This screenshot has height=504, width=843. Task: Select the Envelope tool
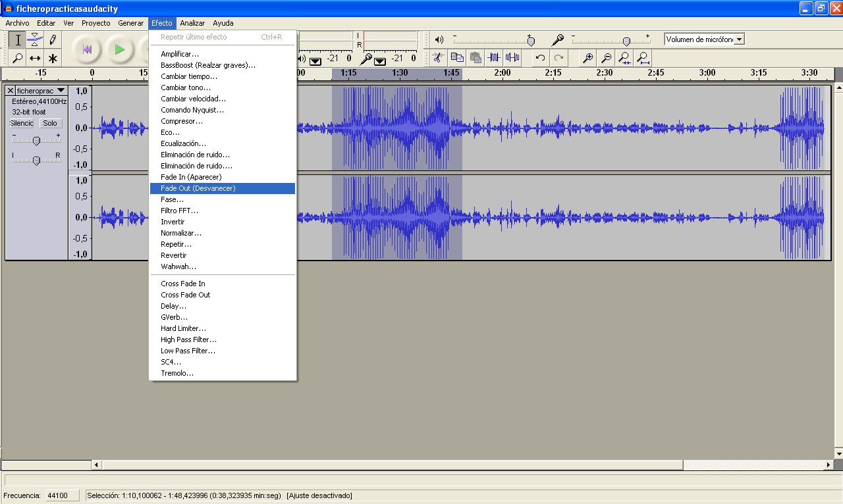pyautogui.click(x=36, y=39)
